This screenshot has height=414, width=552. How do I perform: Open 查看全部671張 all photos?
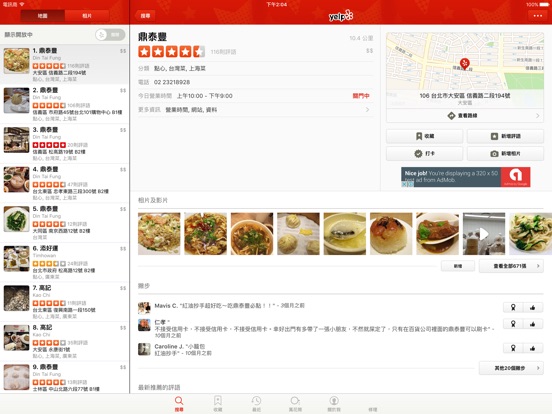[511, 266]
